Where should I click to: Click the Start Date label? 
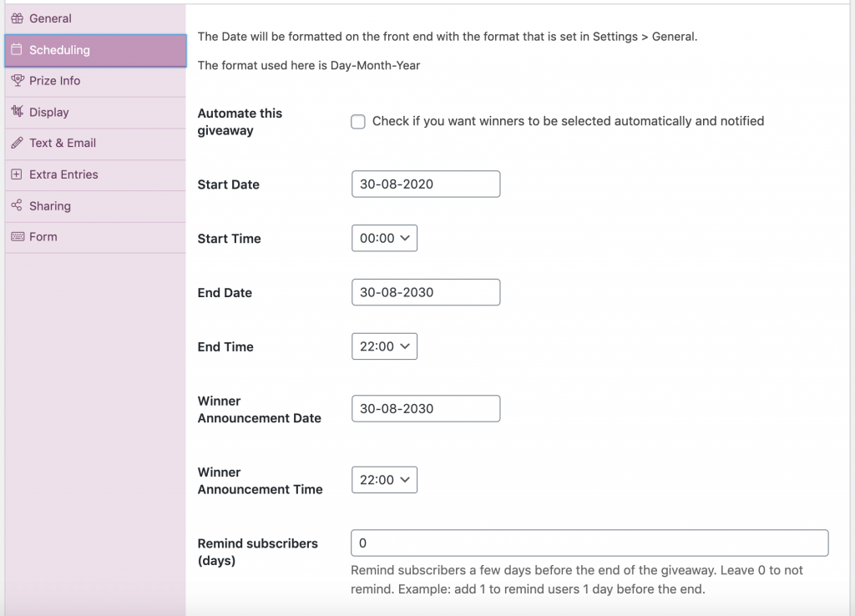[229, 184]
